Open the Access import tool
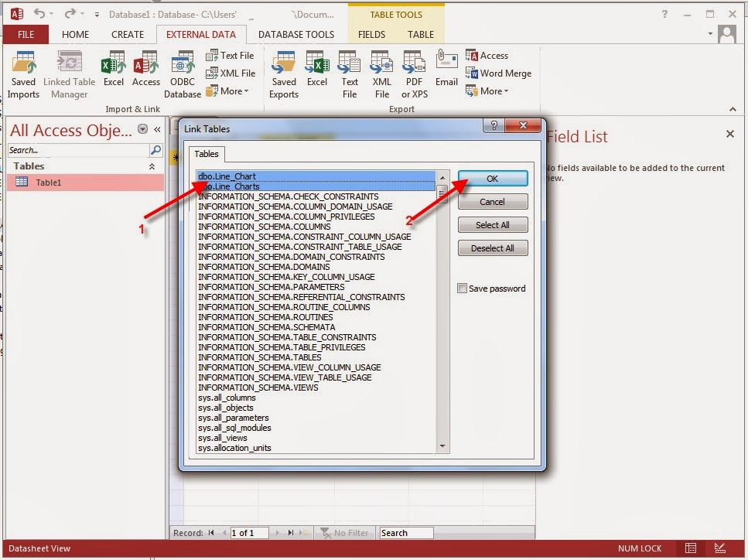 pyautogui.click(x=145, y=70)
